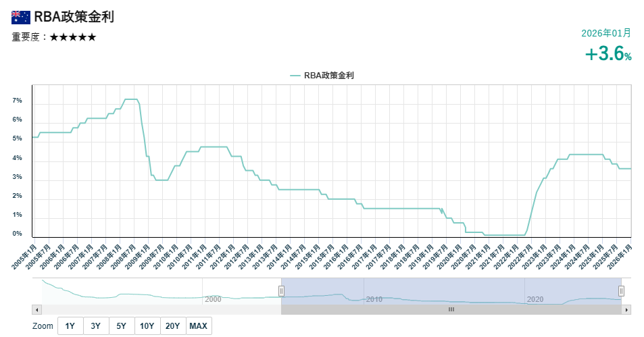Click the Zoom label text
This screenshot has width=644, height=337.
click(43, 326)
